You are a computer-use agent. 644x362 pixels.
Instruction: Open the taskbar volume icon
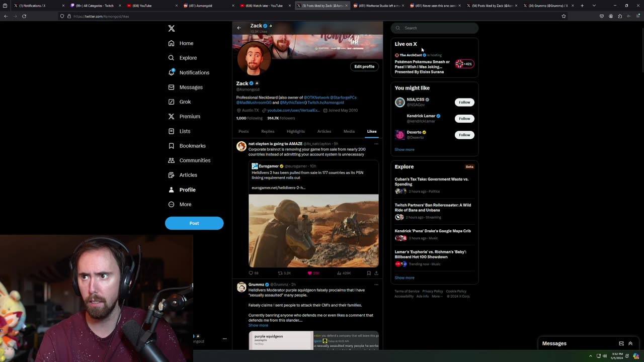605,356
